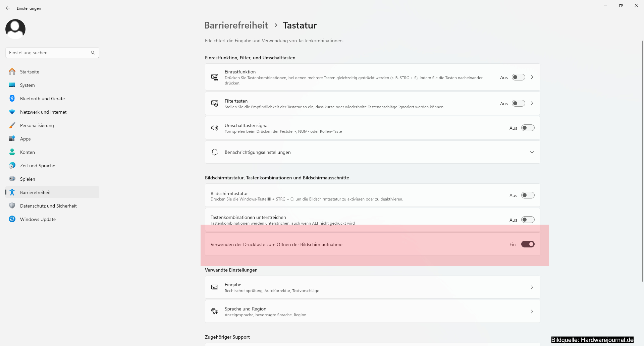Turn on the Umschalttastensignal switch
Viewport: 644px width, 346px height.
point(528,128)
